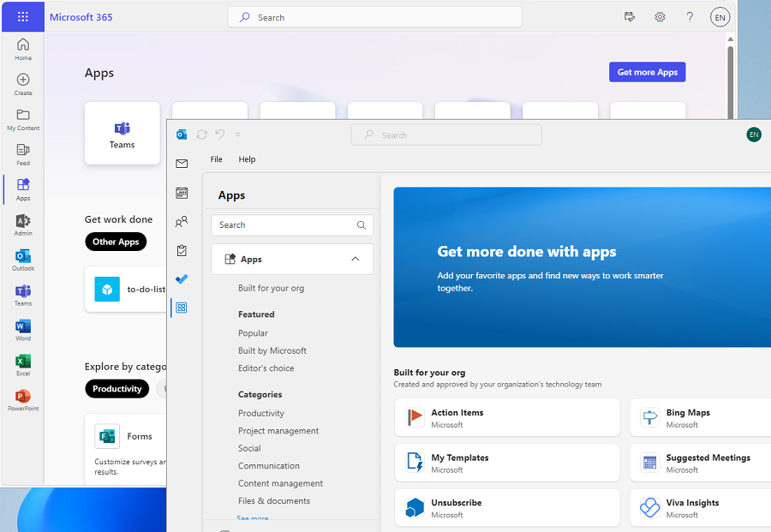The width and height of the screenshot is (771, 532).
Task: Select the Apps grid icon in Outlook
Action: tap(182, 307)
